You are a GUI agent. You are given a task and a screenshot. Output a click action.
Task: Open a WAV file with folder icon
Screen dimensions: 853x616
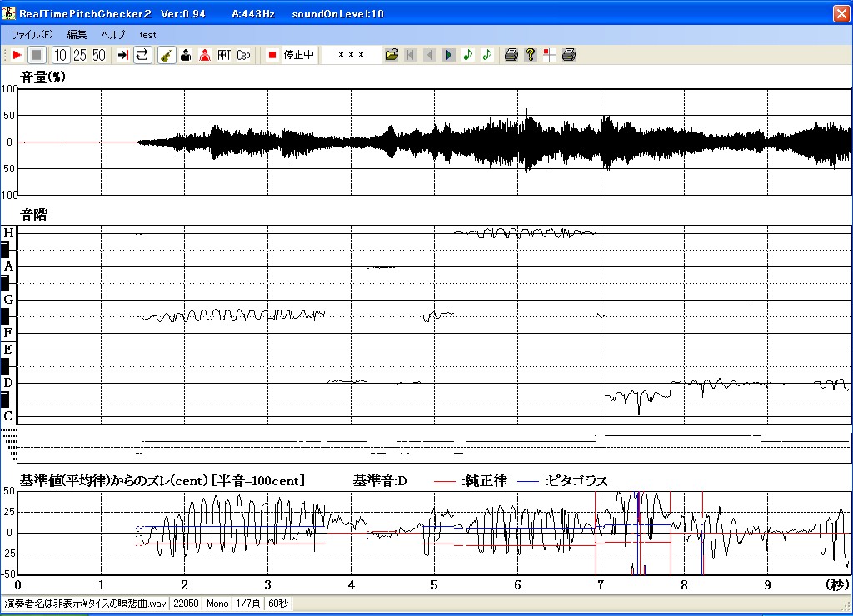tap(392, 55)
